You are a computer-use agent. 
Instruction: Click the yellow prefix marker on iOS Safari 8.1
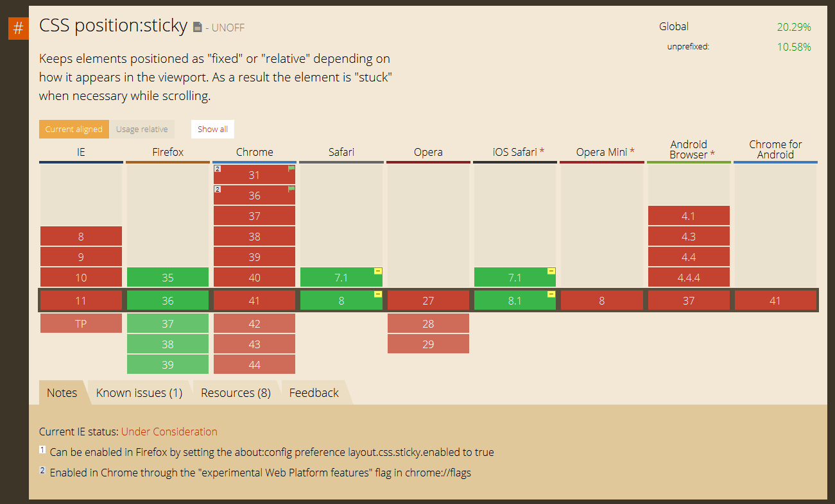point(552,294)
